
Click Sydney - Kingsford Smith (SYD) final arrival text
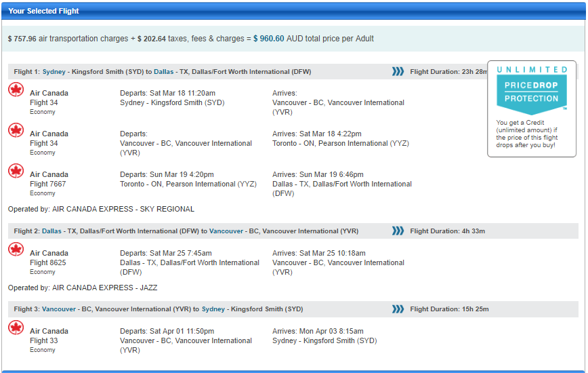(324, 340)
